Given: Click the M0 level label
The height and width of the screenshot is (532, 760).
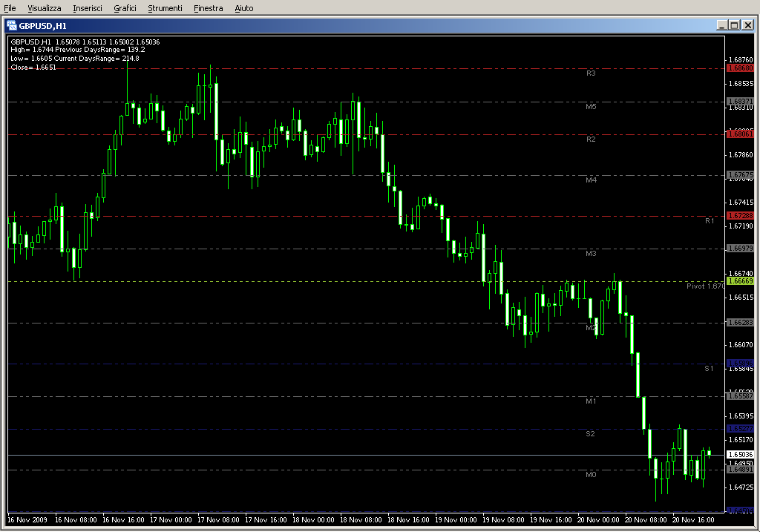Looking at the screenshot, I should tap(591, 474).
